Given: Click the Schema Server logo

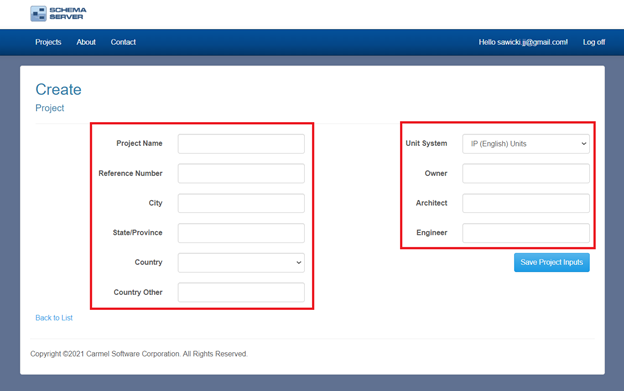Looking at the screenshot, I should [x=58, y=14].
